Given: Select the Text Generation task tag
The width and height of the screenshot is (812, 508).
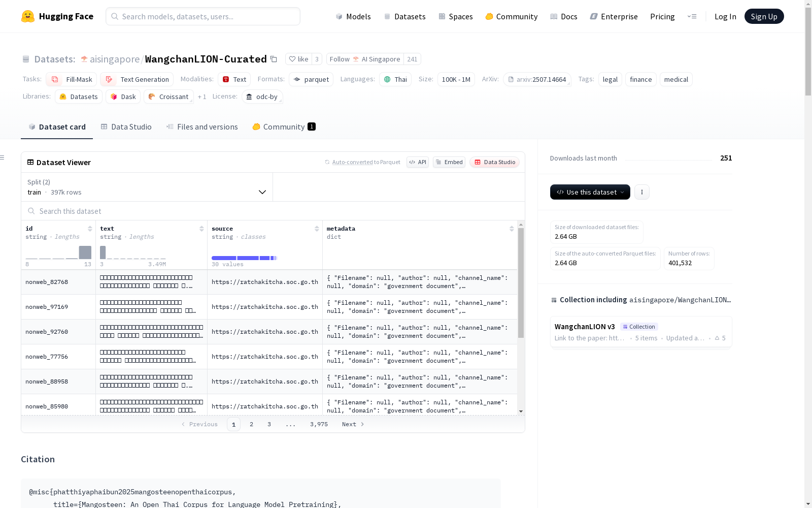Looking at the screenshot, I should 137,79.
